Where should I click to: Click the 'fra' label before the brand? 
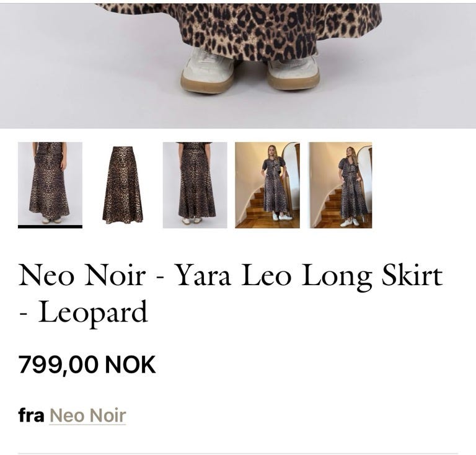(x=31, y=415)
